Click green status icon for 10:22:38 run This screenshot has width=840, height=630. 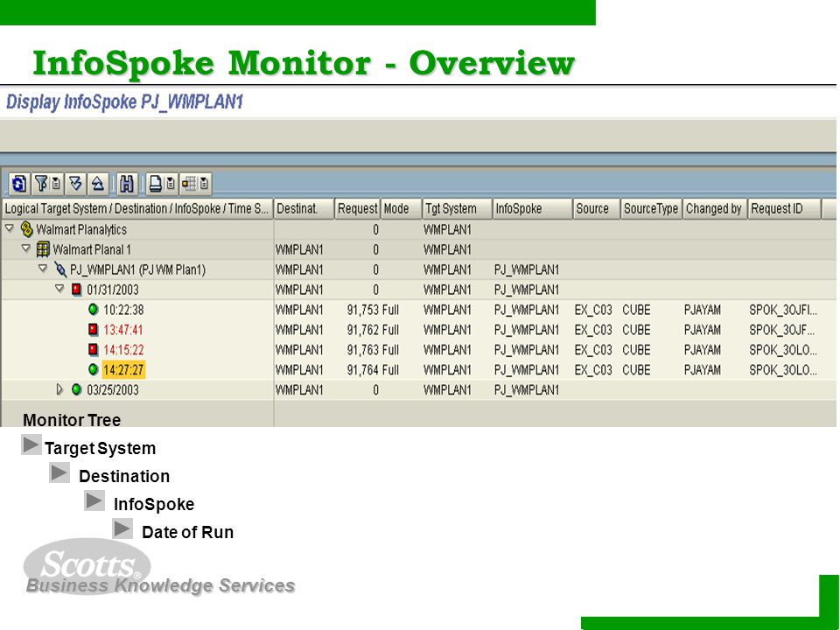pyautogui.click(x=94, y=310)
